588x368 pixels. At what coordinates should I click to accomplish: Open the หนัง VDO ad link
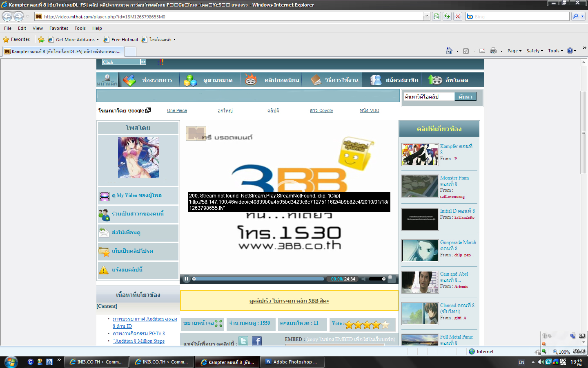[370, 111]
